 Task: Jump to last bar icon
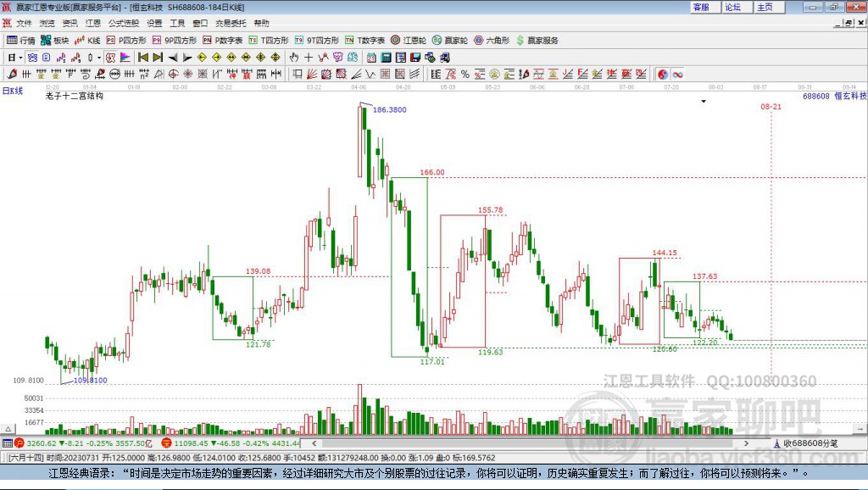click(x=158, y=57)
